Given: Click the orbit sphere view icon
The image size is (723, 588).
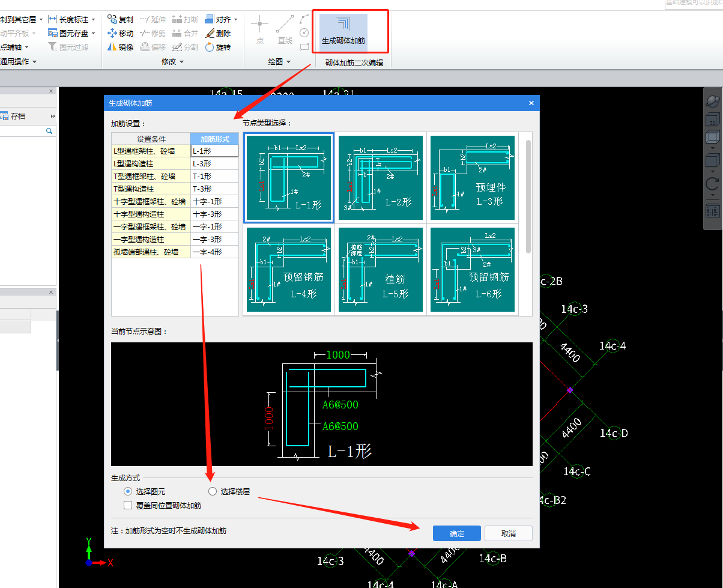Looking at the screenshot, I should coord(713,101).
